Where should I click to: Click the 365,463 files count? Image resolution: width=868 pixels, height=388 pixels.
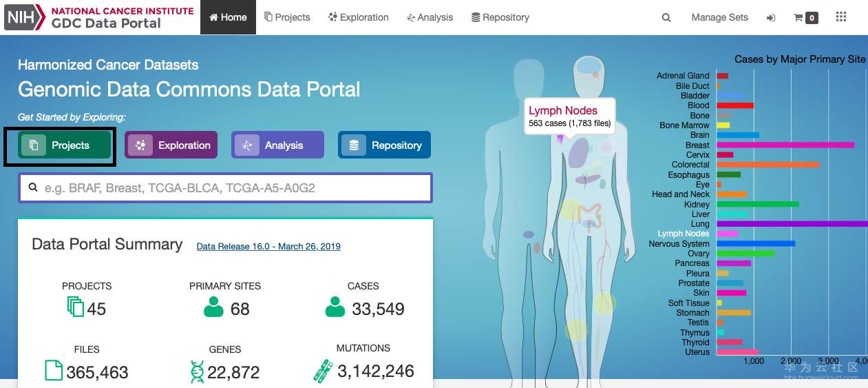click(97, 373)
